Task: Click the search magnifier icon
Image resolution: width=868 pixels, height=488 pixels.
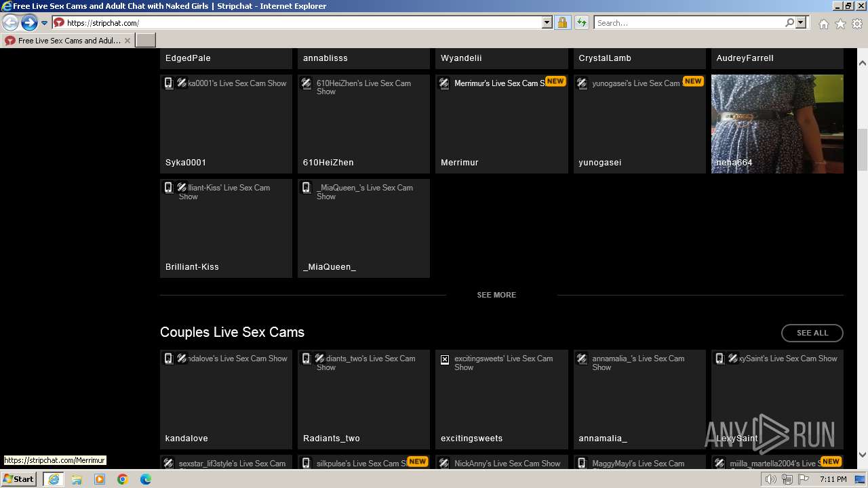Action: click(789, 23)
